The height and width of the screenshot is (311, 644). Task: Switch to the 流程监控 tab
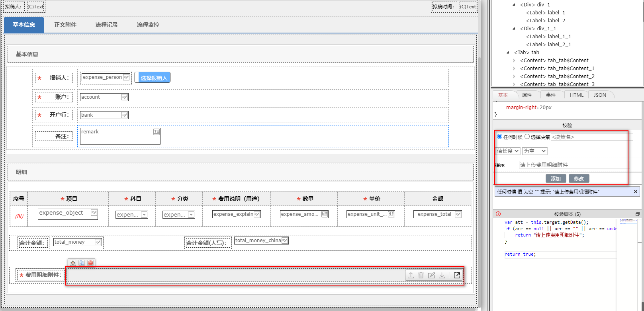[x=148, y=25]
